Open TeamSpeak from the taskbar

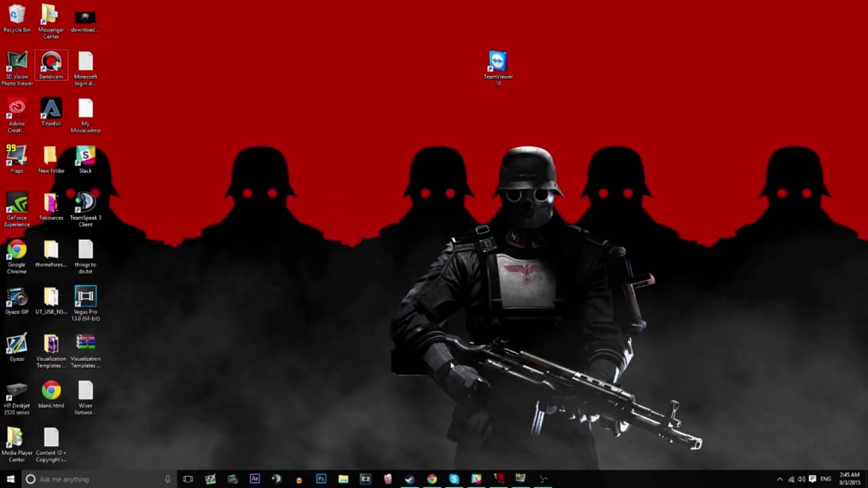point(277,479)
